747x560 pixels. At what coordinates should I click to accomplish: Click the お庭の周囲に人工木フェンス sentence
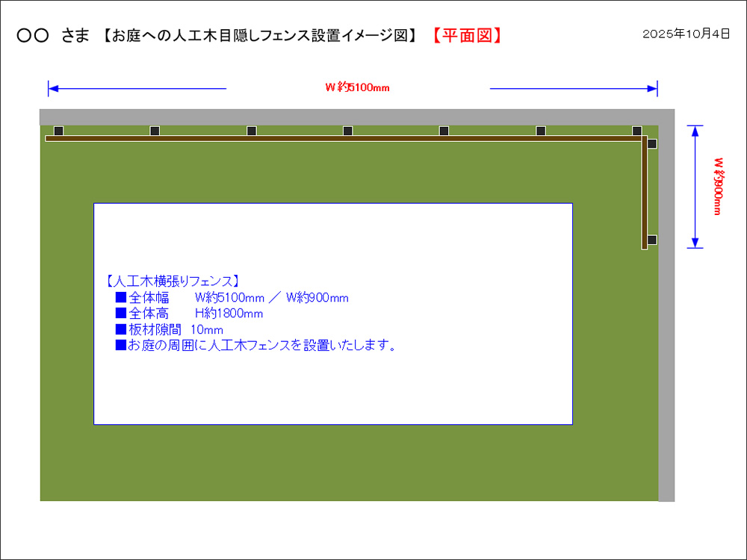coord(255,345)
